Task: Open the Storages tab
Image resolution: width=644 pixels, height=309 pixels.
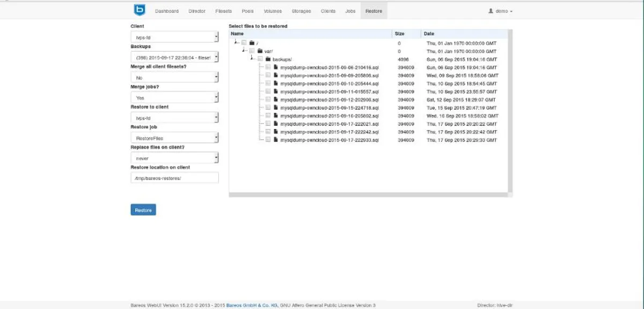Action: click(x=301, y=11)
